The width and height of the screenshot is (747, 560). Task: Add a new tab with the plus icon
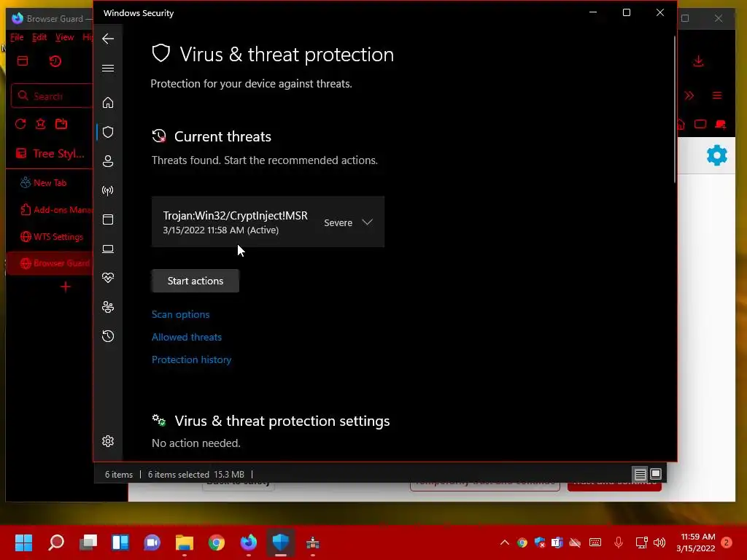(65, 287)
